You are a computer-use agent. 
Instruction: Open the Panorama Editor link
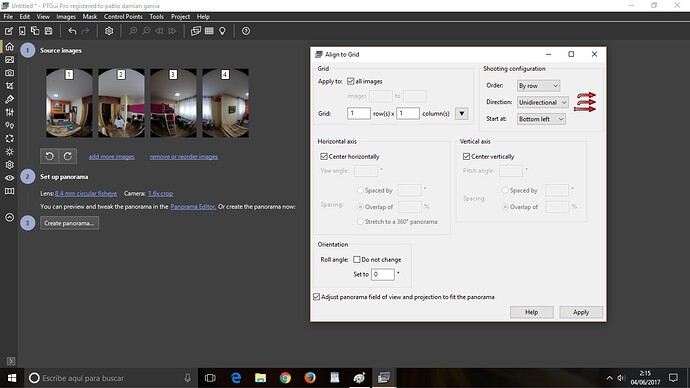[x=193, y=207]
